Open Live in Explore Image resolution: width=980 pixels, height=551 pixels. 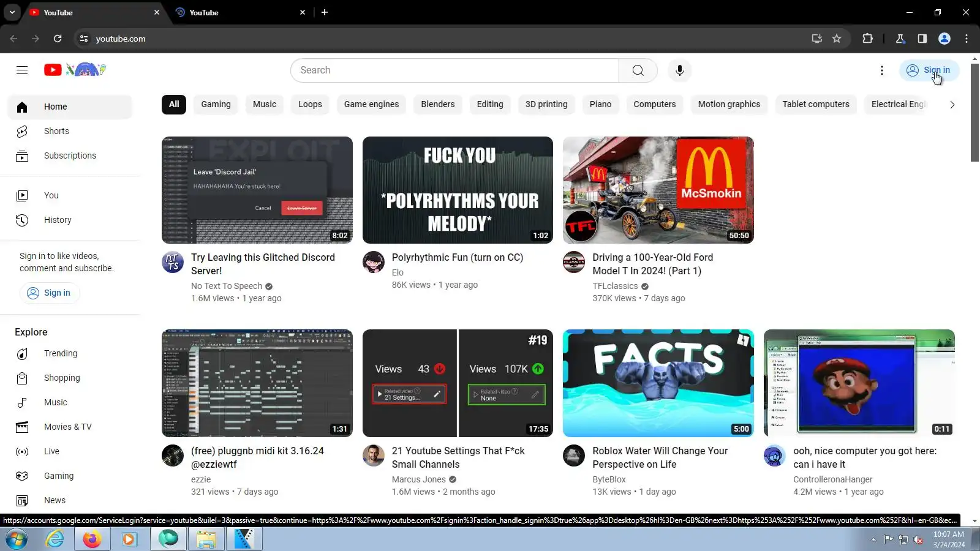(x=70, y=451)
